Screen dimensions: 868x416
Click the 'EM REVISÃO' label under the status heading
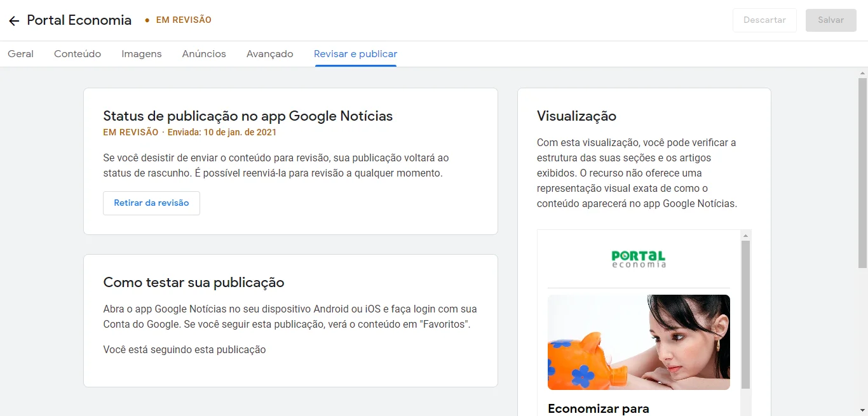point(131,133)
